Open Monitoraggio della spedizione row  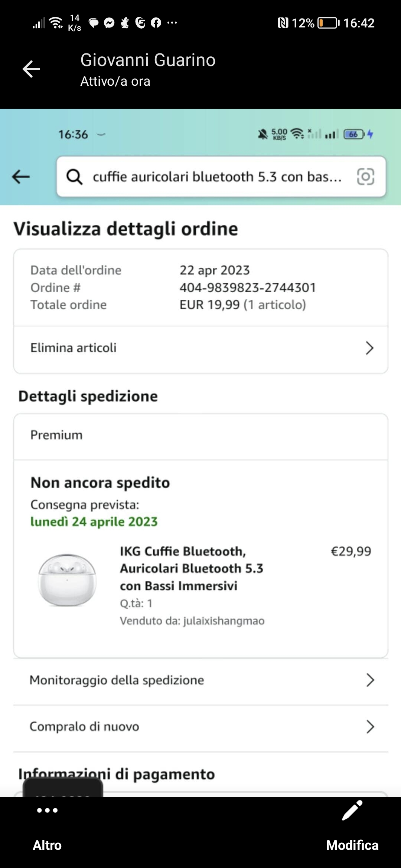point(200,680)
